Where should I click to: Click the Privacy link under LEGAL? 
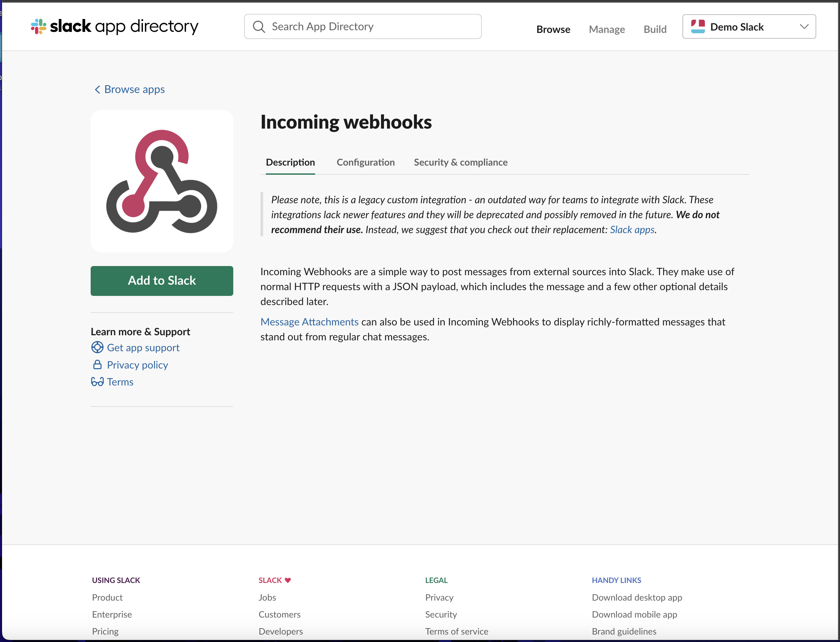coord(439,597)
